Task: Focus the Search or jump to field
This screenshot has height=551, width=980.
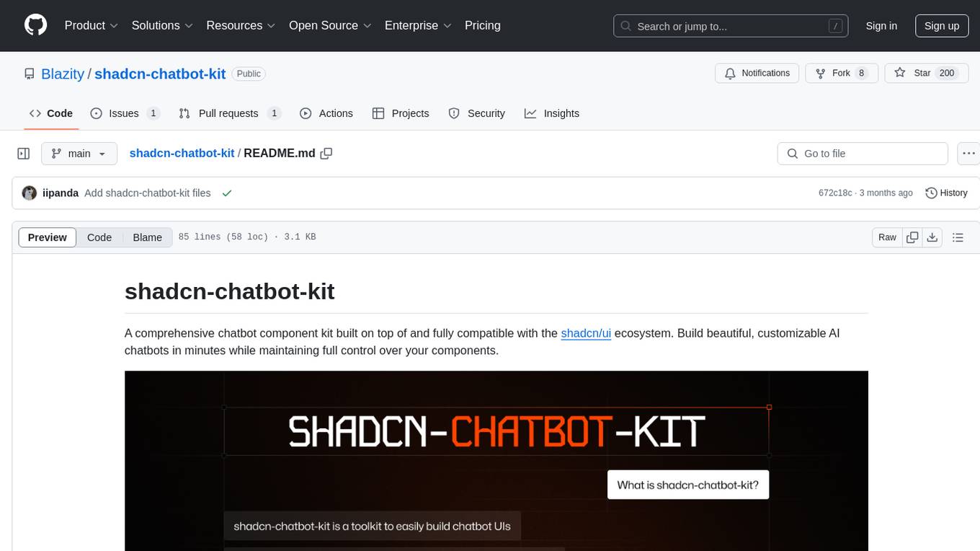Action: click(x=731, y=26)
